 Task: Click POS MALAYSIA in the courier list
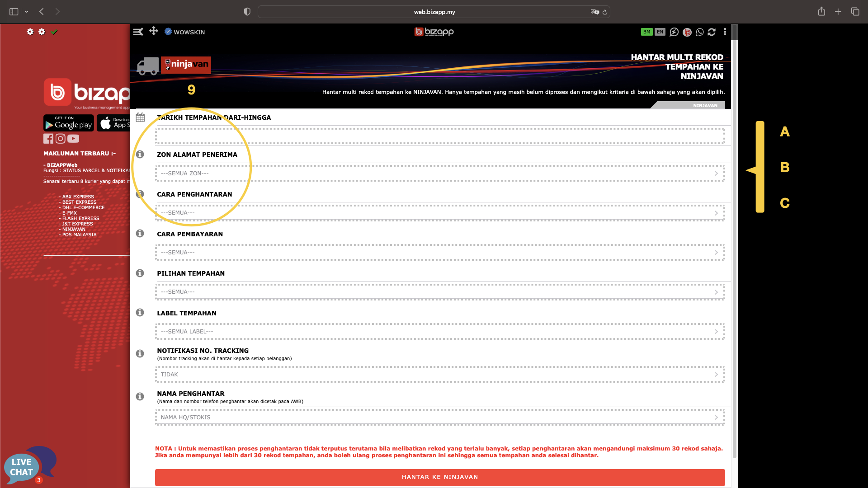80,235
